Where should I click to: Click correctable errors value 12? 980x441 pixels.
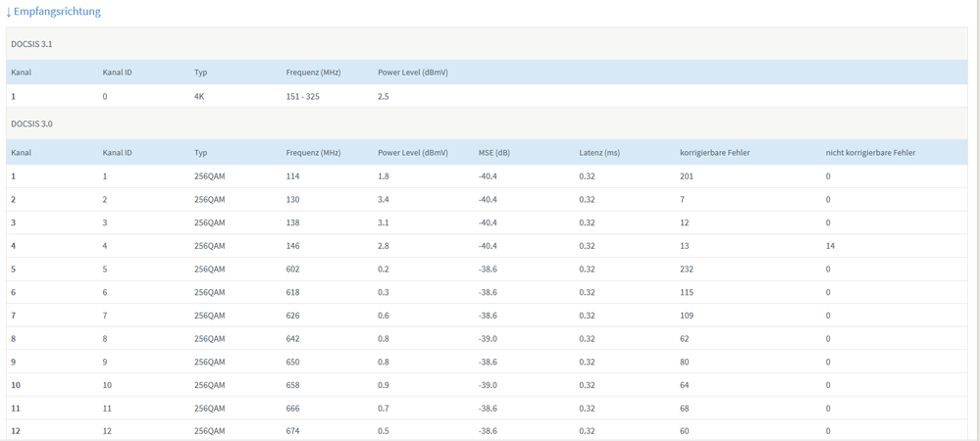click(x=685, y=222)
